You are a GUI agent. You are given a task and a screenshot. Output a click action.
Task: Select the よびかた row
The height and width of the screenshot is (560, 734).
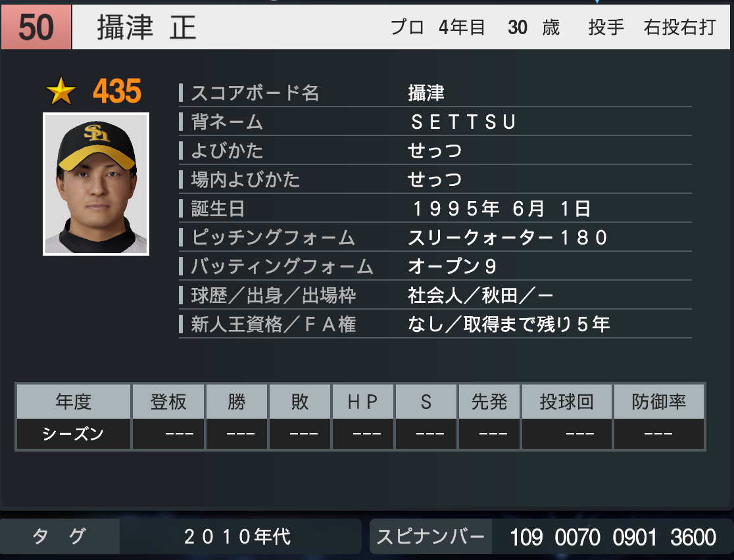coord(435,151)
